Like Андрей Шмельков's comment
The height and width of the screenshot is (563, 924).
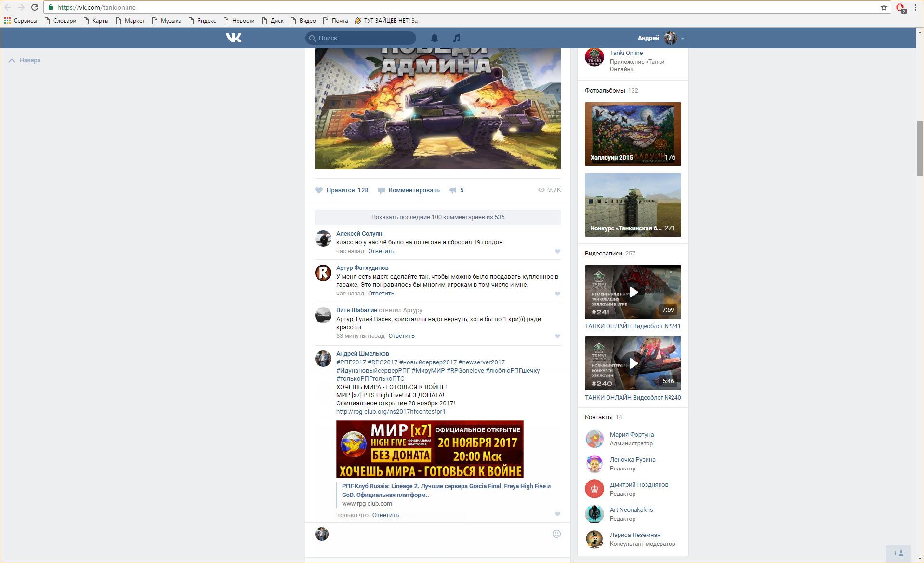tap(557, 514)
